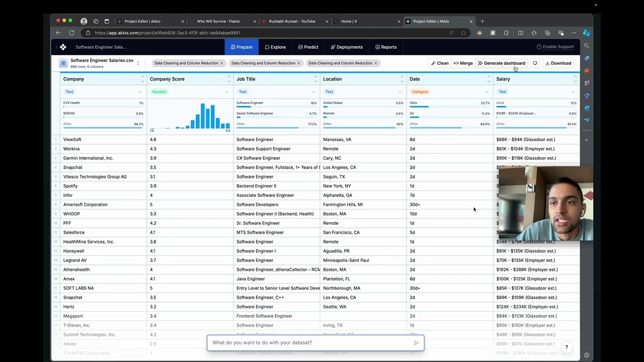Open the export icon beside Download
Image resolution: width=644 pixels, height=362 pixels.
coord(535,63)
